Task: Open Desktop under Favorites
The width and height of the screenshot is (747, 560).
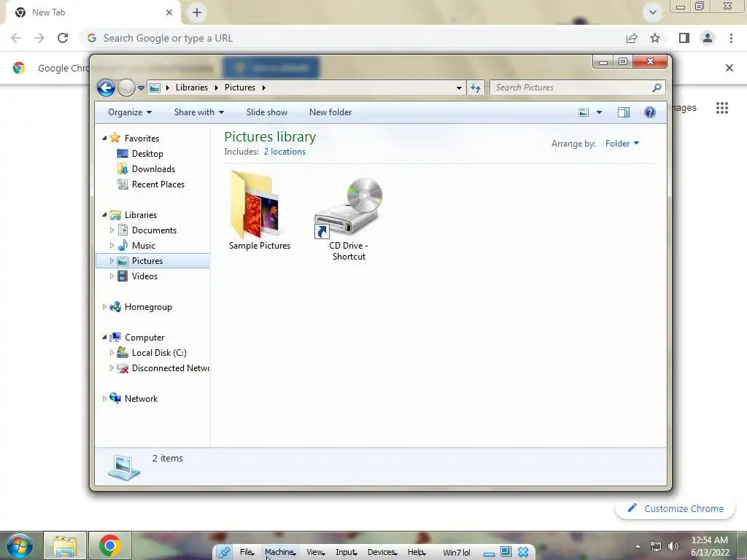Action: (x=147, y=154)
